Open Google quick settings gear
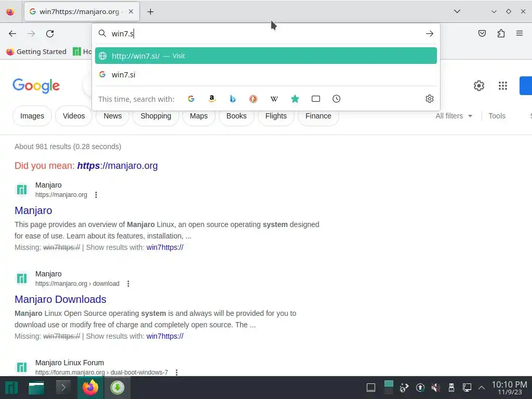 [x=478, y=86]
